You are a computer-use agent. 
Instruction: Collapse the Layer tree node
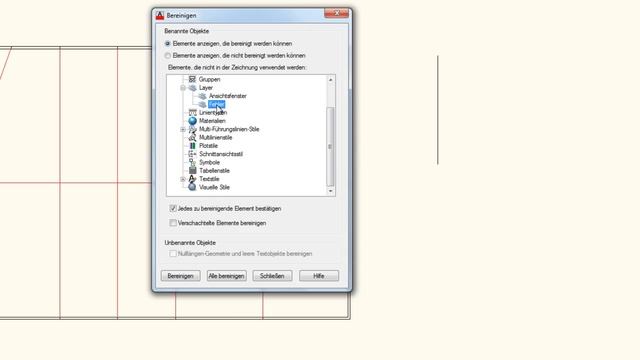pos(183,88)
